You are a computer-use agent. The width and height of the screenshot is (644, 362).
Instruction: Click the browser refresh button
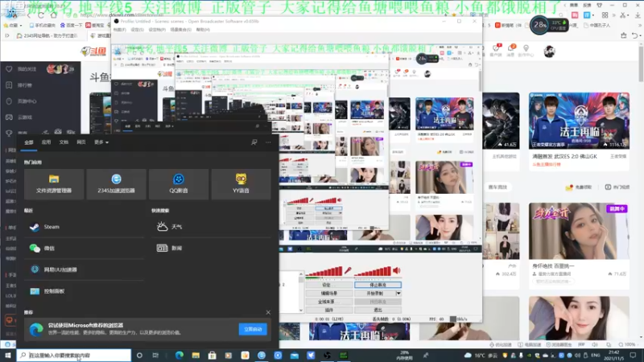click(x=41, y=15)
